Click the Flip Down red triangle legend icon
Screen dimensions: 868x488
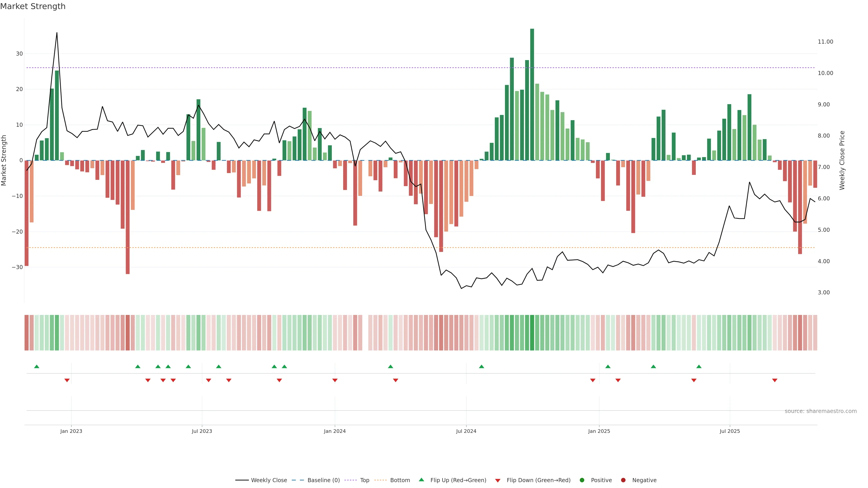pos(498,481)
